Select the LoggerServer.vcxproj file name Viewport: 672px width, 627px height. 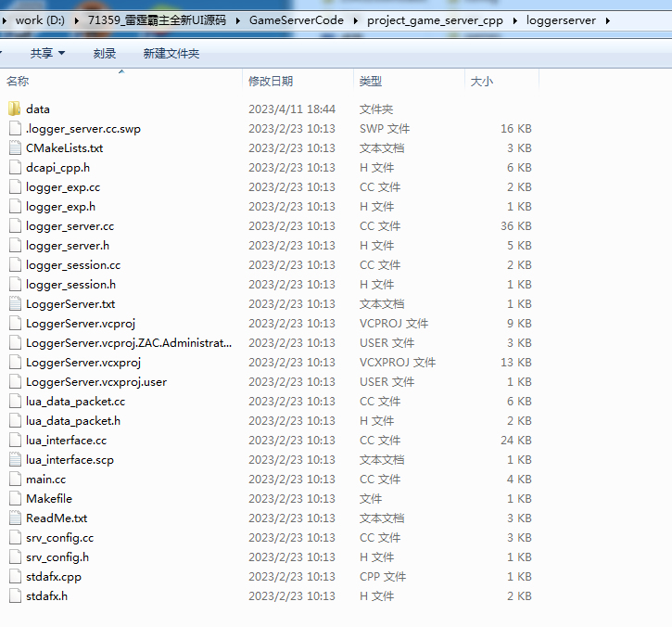click(x=83, y=363)
